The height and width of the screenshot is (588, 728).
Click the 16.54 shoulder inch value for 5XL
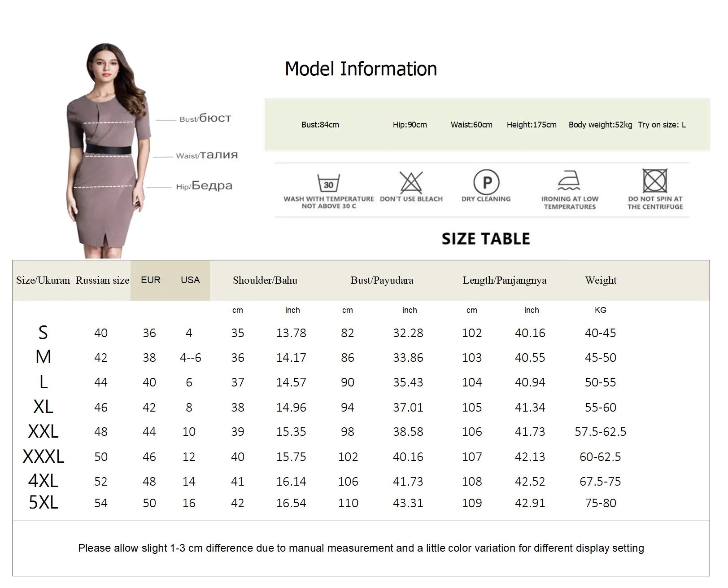291,503
